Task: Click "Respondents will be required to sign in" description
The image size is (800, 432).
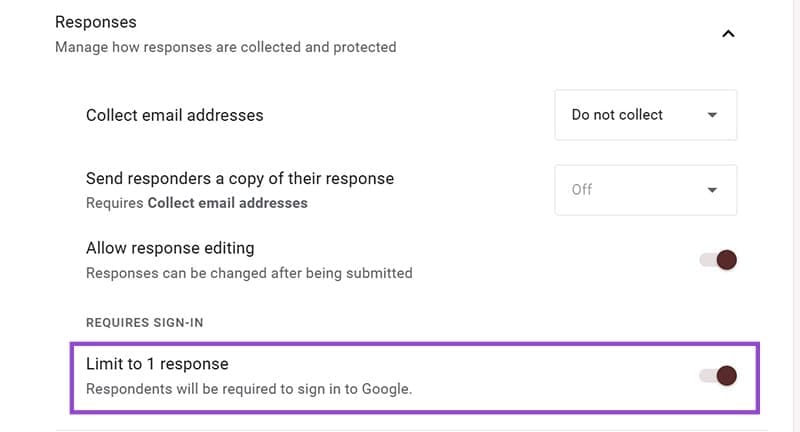Action: tap(249, 388)
